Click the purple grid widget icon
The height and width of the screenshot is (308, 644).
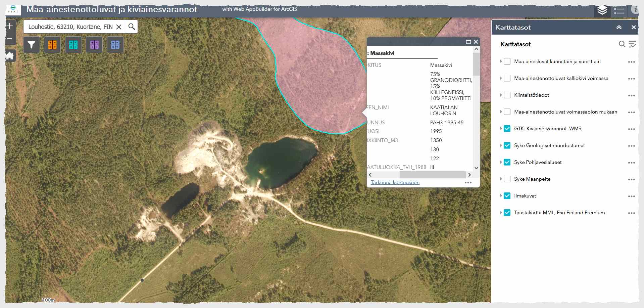(x=94, y=45)
